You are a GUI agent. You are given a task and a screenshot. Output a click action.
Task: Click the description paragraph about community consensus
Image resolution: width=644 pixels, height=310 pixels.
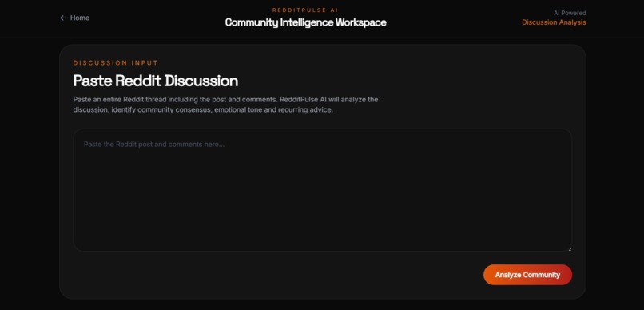click(225, 105)
